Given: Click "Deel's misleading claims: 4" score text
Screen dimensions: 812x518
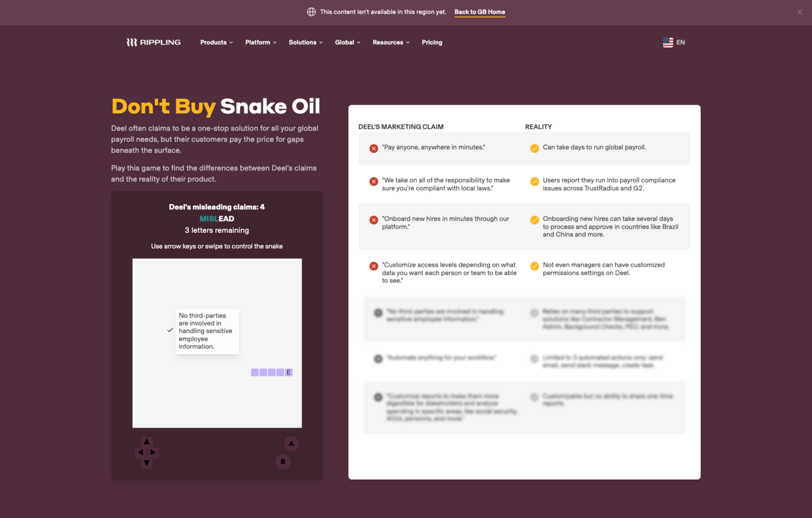Looking at the screenshot, I should (x=217, y=207).
